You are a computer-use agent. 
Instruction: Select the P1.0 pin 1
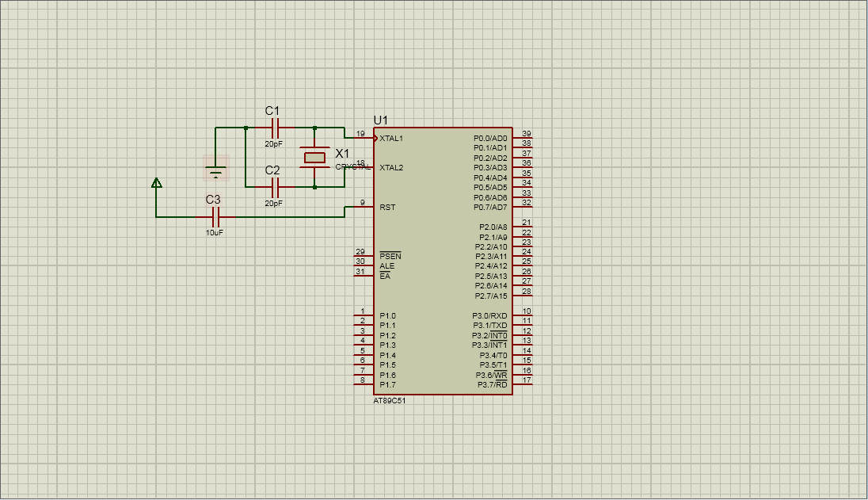364,315
